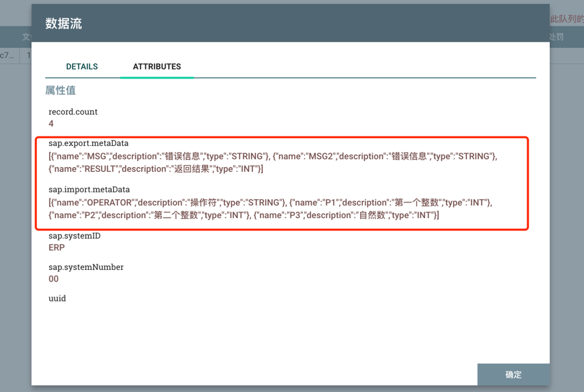Click the JSON value containing MSG2 and RESULT
Image resolution: width=584 pixels, height=392 pixels.
click(273, 162)
